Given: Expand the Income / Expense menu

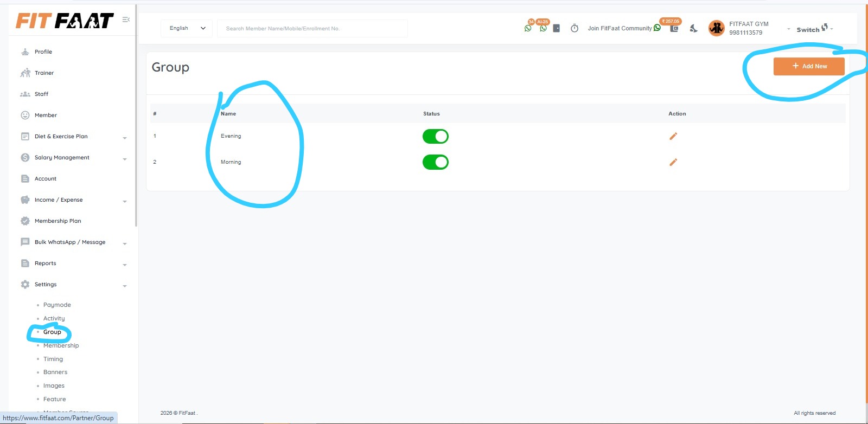Looking at the screenshot, I should [x=73, y=200].
